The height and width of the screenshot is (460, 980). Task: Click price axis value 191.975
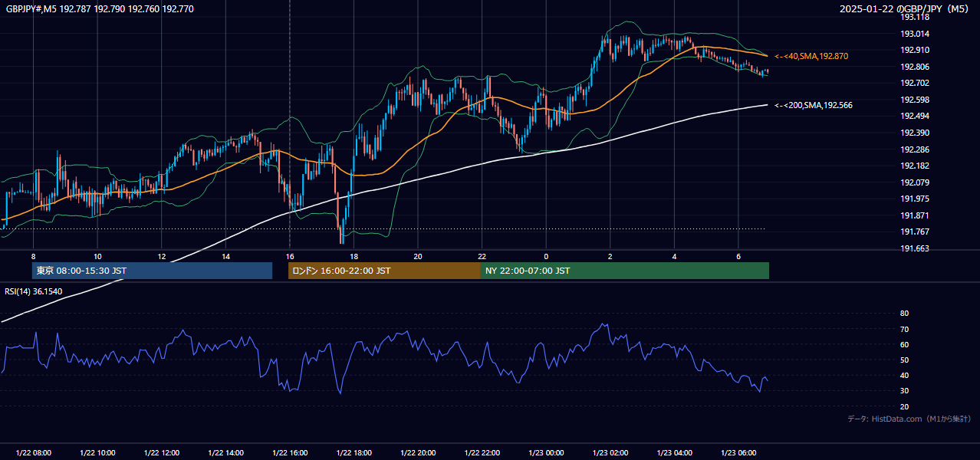pos(915,199)
